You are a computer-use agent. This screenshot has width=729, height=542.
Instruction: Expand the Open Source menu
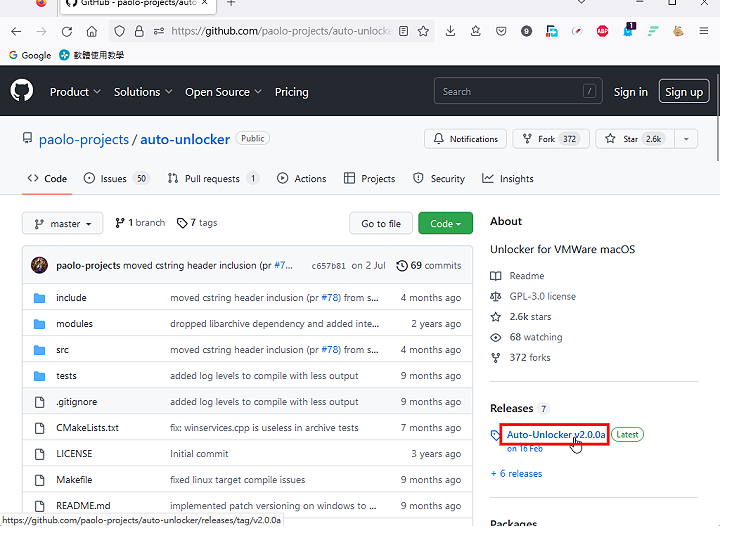click(x=224, y=92)
